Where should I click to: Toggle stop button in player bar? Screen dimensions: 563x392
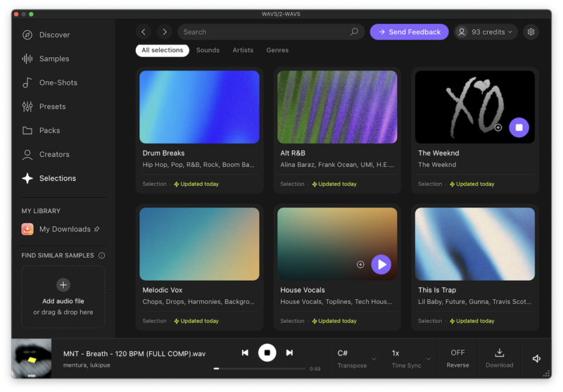click(x=267, y=353)
